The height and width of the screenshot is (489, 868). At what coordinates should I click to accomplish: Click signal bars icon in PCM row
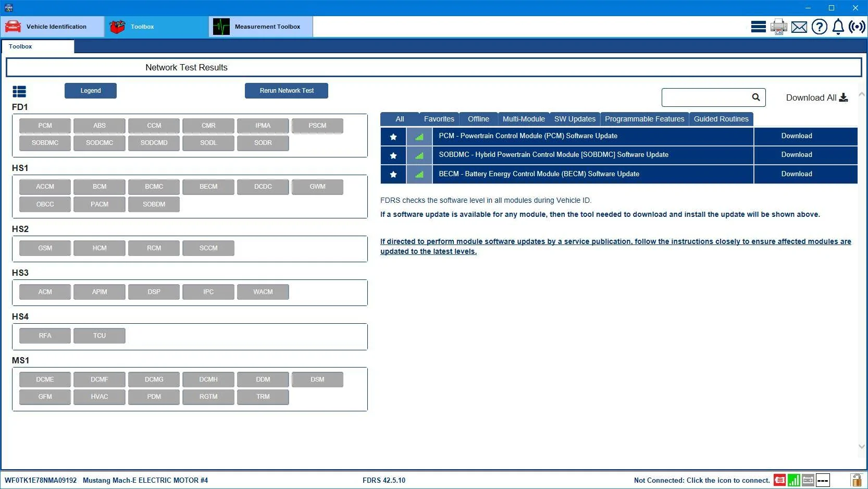coord(419,137)
